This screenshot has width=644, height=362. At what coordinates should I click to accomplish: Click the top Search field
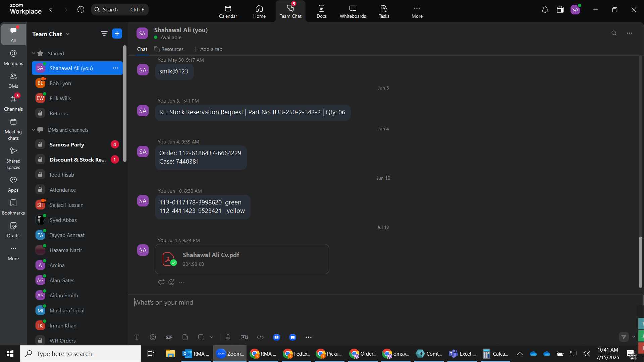(x=120, y=9)
